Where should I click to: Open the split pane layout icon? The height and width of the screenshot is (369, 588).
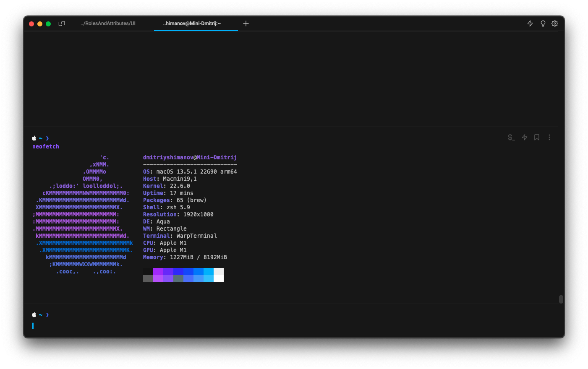coord(62,23)
